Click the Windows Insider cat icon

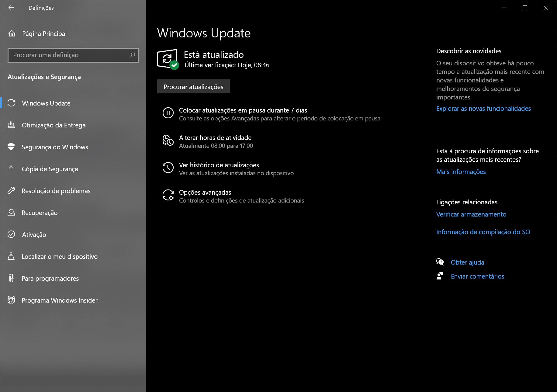[x=11, y=300]
